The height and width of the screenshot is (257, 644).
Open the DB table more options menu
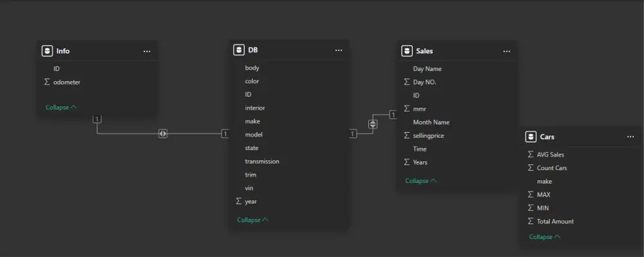339,50
